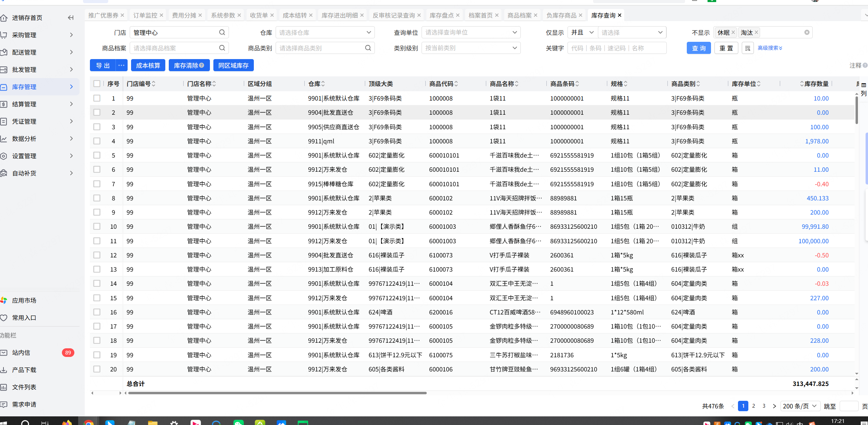Tick the checkbox for row 12
This screenshot has width=868, height=425.
(97, 255)
